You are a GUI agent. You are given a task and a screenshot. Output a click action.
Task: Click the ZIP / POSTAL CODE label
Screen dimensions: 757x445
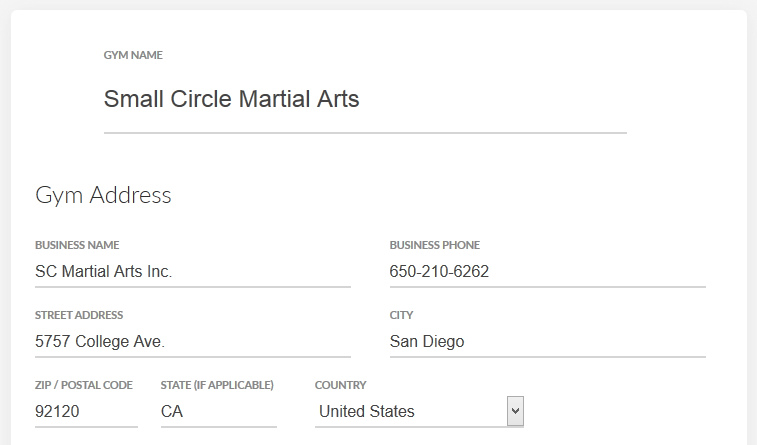[x=84, y=385]
